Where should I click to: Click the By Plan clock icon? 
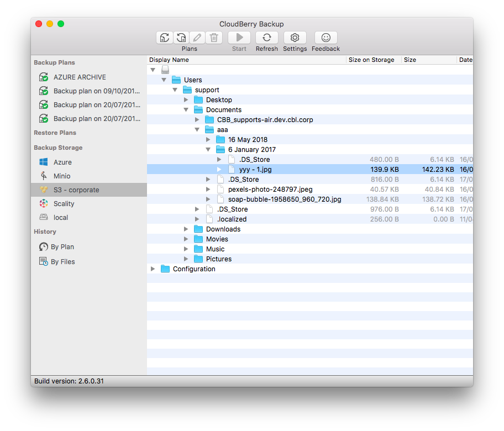click(44, 247)
